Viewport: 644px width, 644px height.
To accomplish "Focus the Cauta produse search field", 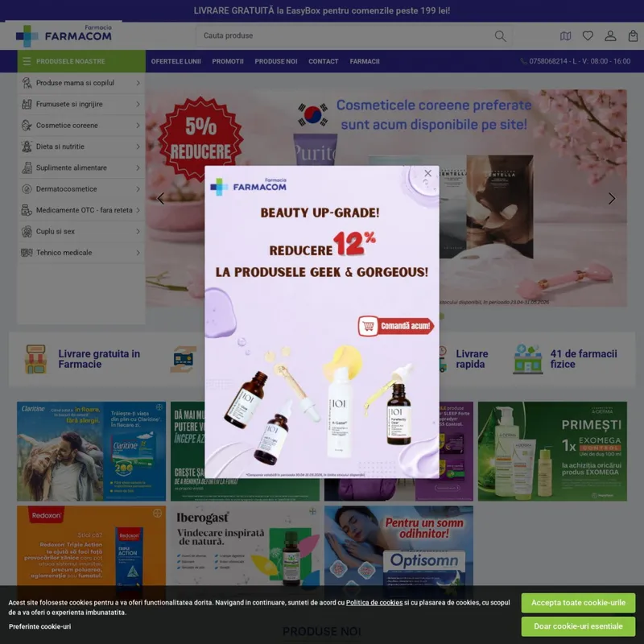I will tap(353, 35).
